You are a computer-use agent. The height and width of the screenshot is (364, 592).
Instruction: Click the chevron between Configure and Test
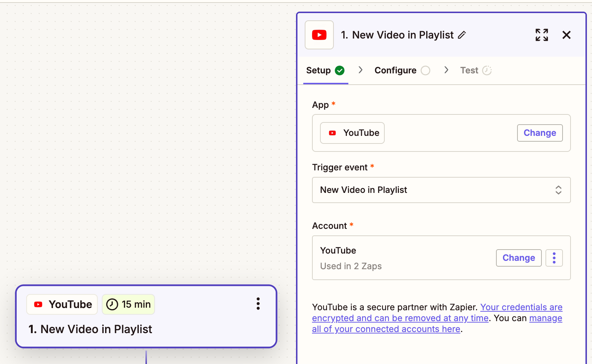point(446,70)
